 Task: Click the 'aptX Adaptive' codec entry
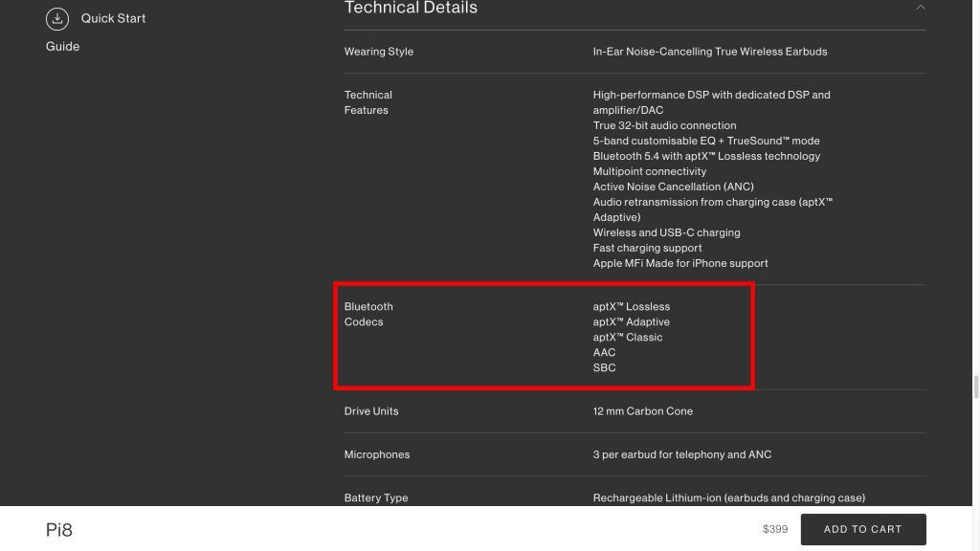click(x=632, y=321)
